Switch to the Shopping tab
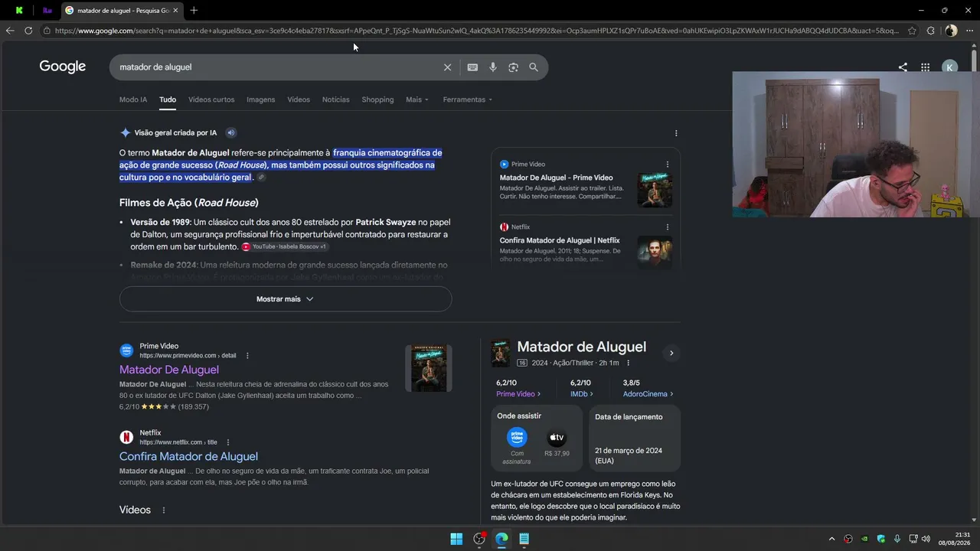The width and height of the screenshot is (980, 551). tap(377, 99)
